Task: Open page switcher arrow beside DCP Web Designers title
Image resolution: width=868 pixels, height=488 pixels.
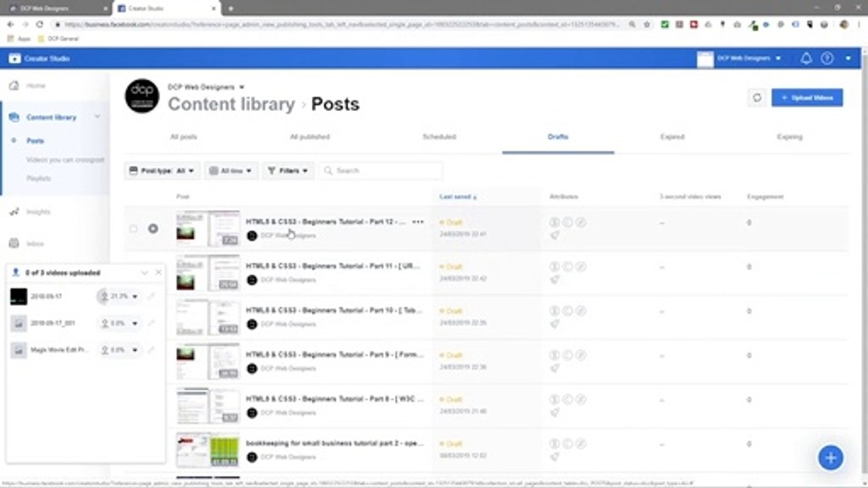Action: pos(242,87)
